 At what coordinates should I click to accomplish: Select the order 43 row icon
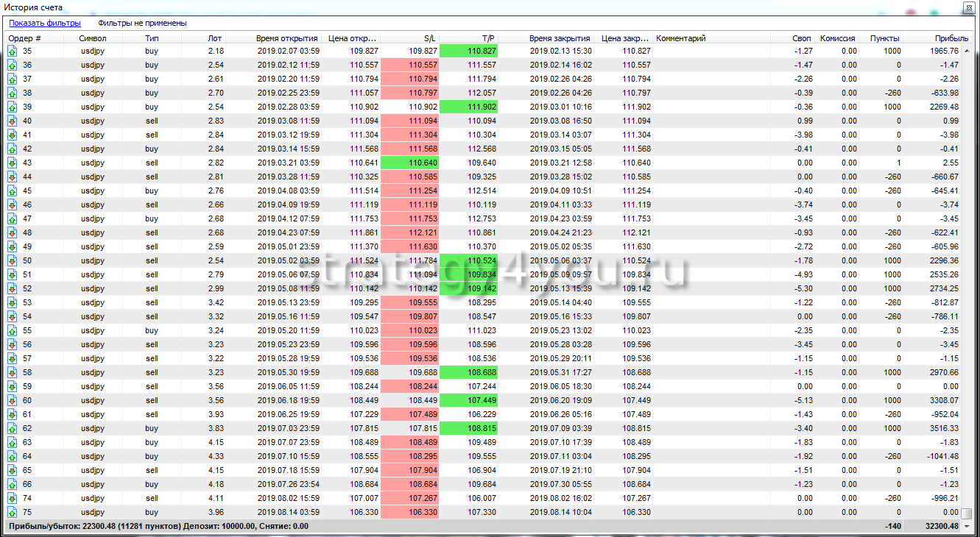[x=13, y=163]
